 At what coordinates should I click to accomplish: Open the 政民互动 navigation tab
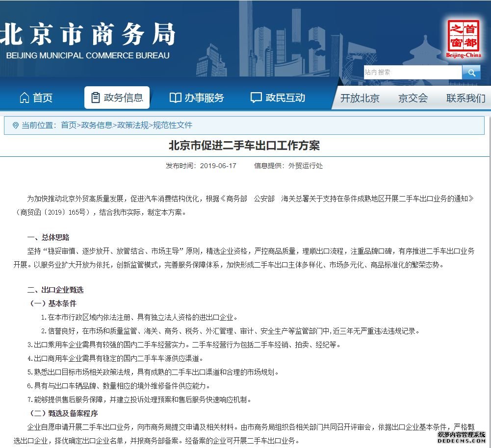[x=278, y=98]
